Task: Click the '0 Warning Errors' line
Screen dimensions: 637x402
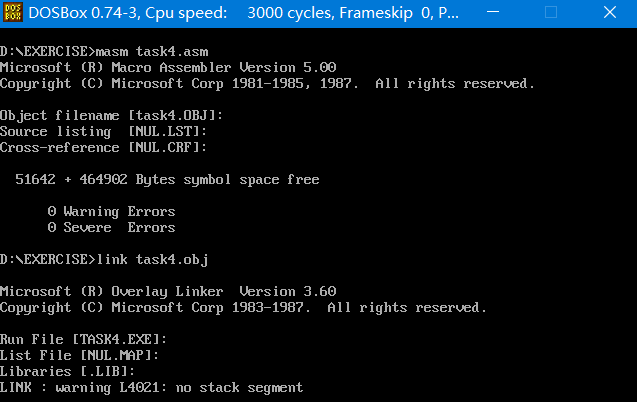Action: click(x=111, y=211)
